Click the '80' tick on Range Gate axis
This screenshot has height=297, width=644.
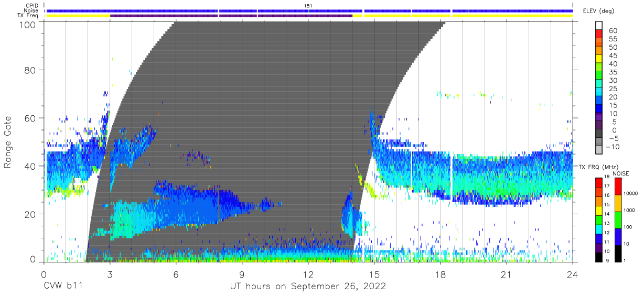point(30,70)
